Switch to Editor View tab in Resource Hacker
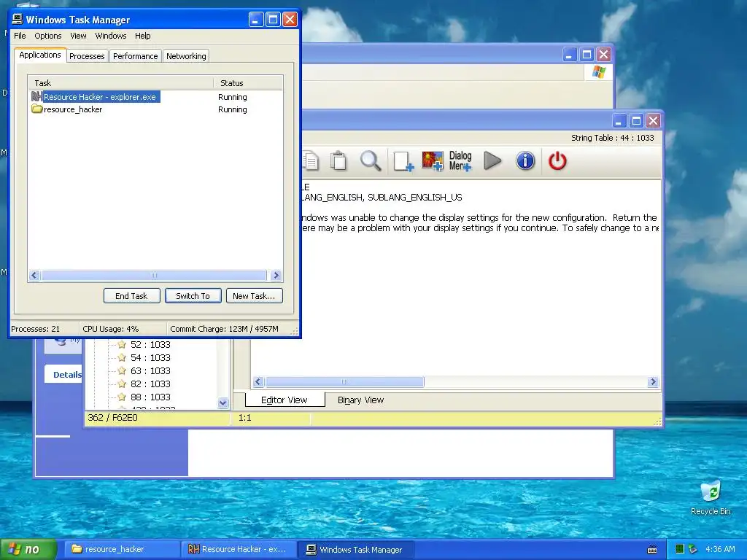The height and width of the screenshot is (560, 747). [285, 400]
